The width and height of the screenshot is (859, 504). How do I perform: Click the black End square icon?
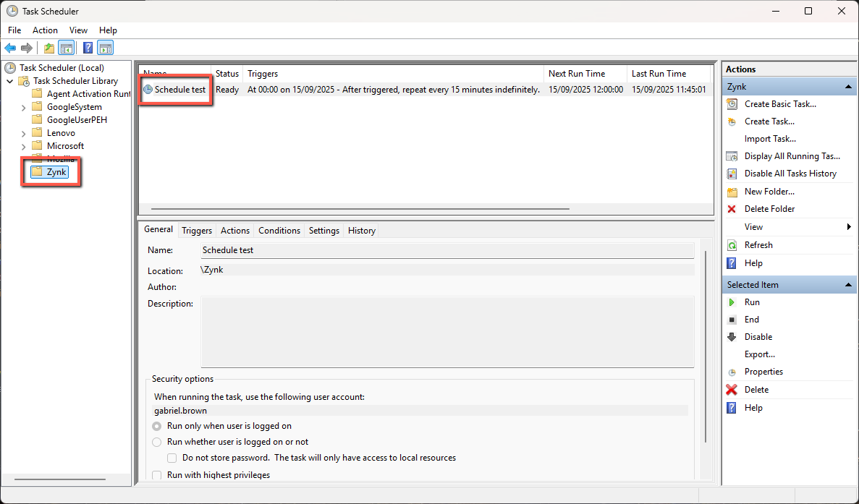(732, 320)
